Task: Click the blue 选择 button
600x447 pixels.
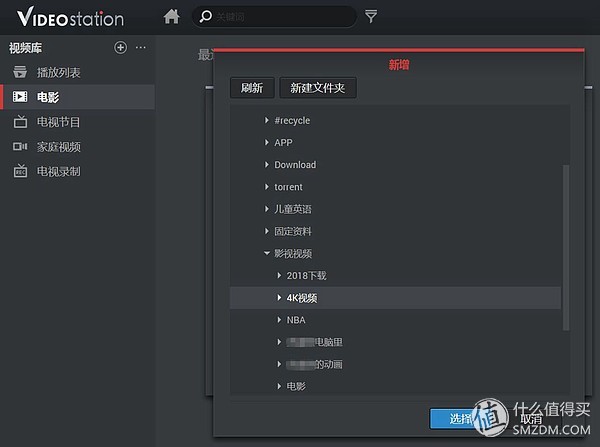Action: [453, 419]
